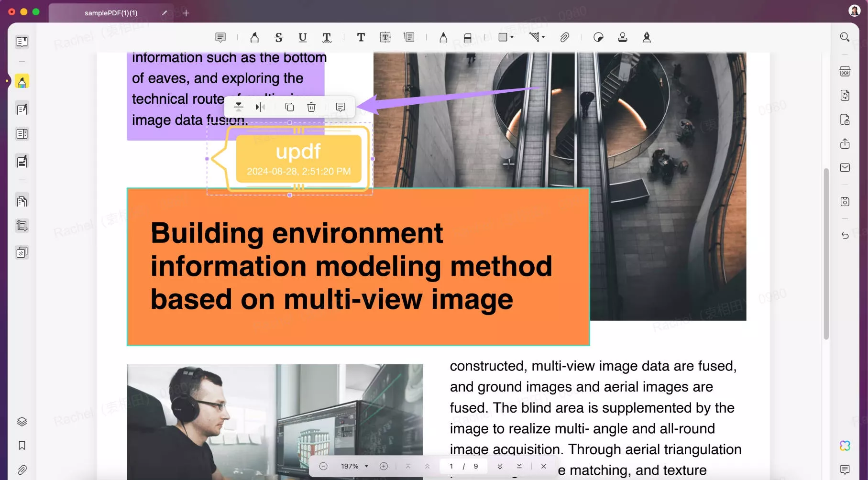868x480 pixels.
Task: Open the comments list panel bottom right
Action: [x=845, y=469]
